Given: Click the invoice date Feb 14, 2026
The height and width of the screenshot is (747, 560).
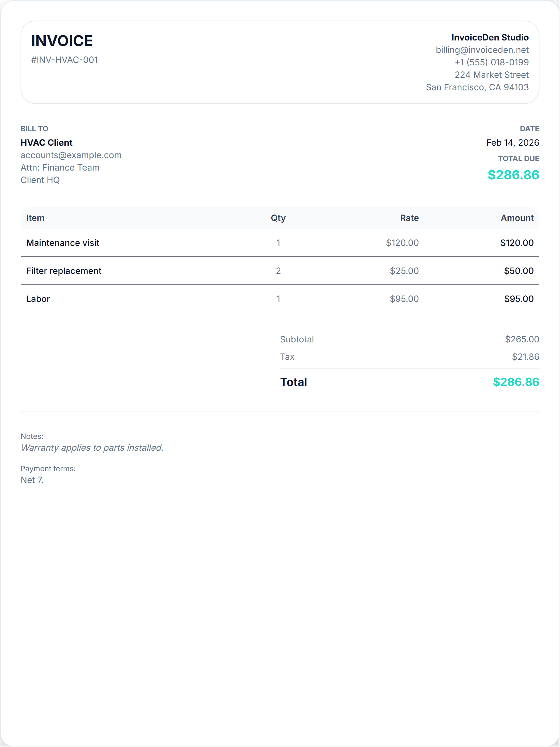Looking at the screenshot, I should [512, 143].
